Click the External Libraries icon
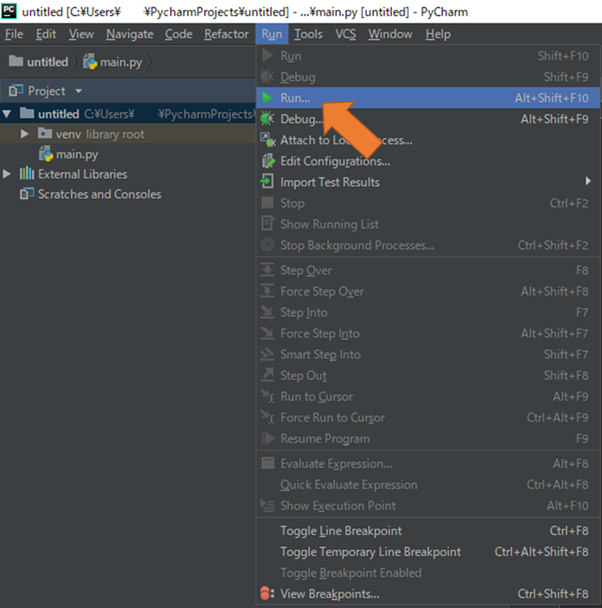This screenshot has height=608, width=602. pyautogui.click(x=27, y=173)
